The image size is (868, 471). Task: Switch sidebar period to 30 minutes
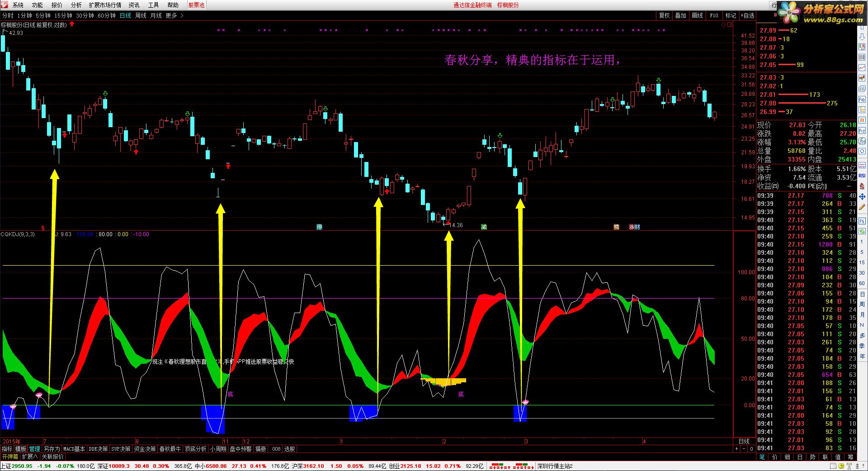point(862,273)
